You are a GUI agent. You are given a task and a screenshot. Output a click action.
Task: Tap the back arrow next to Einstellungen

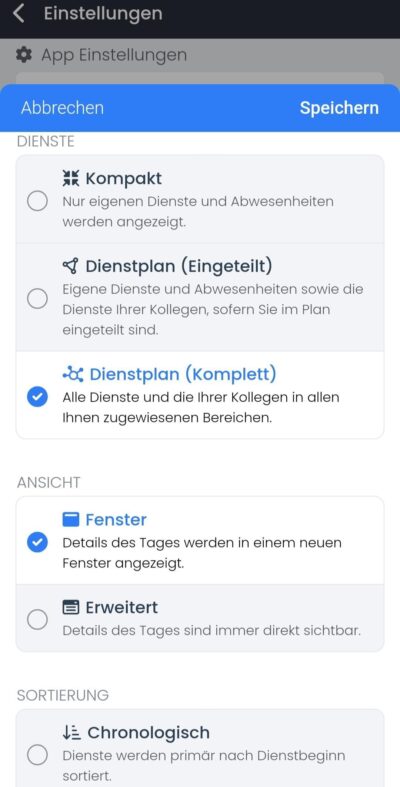19,14
